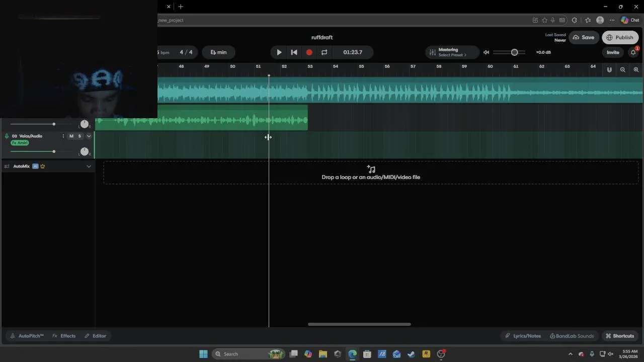Click the AutoMix AI badge
This screenshot has height=362, width=644.
click(35, 166)
